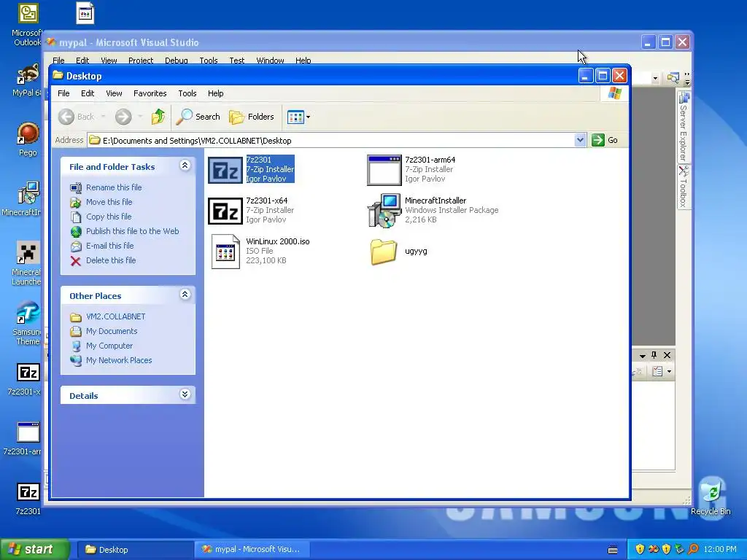This screenshot has width=747, height=560.
Task: Switch to mypal Visual Studio taskbar button
Action: (252, 550)
